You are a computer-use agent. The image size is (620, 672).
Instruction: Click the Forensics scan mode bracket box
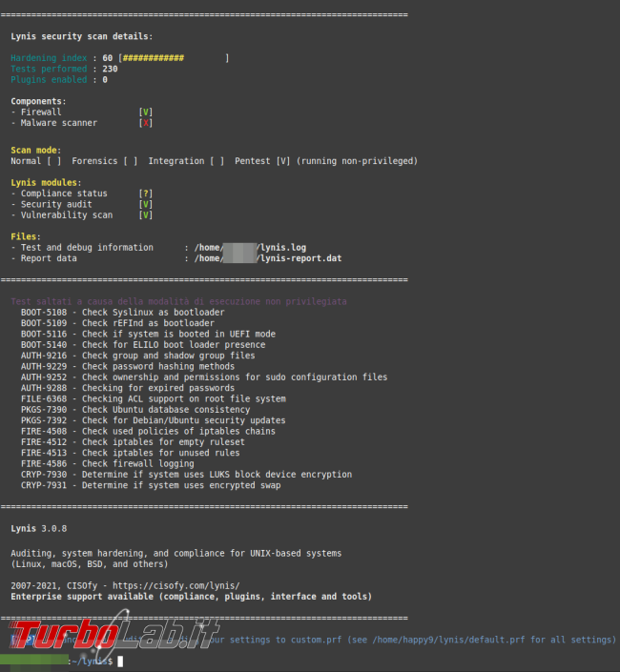pyautogui.click(x=131, y=161)
